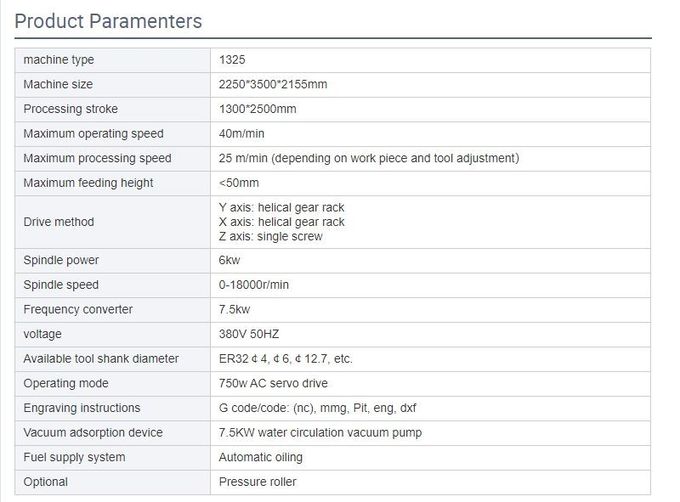The width and height of the screenshot is (680, 502).
Task: Click the Product Paramenters heading
Action: pyautogui.click(x=108, y=21)
